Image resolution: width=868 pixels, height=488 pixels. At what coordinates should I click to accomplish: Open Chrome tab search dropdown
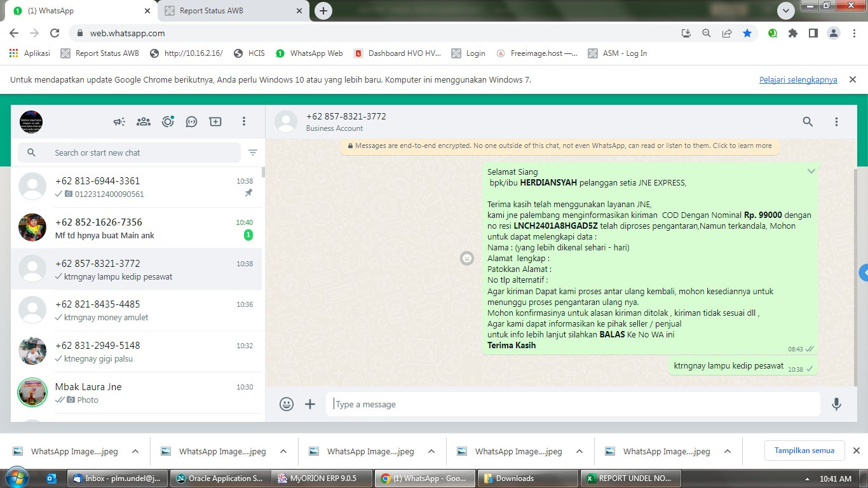[x=786, y=11]
